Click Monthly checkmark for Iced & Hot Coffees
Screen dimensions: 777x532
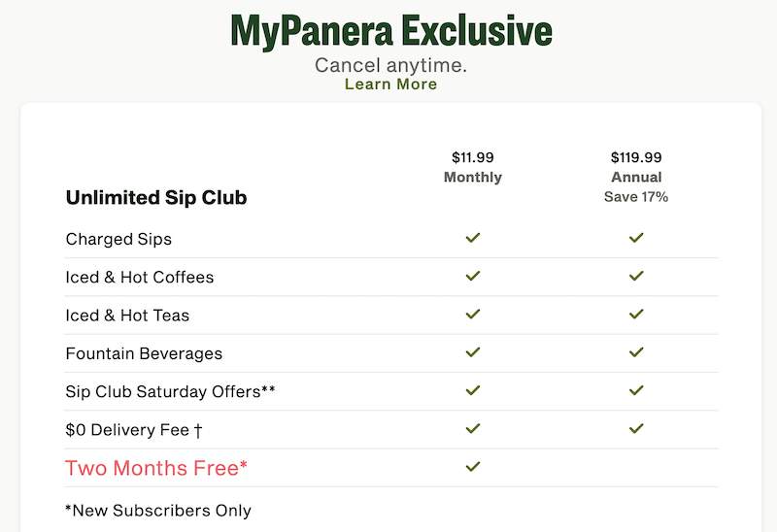coord(473,277)
